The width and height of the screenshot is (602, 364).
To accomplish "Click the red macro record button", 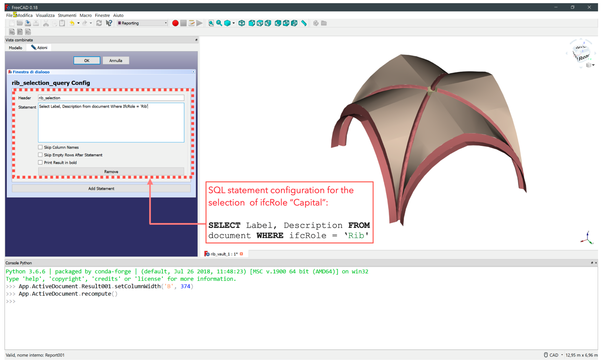I will [x=175, y=23].
